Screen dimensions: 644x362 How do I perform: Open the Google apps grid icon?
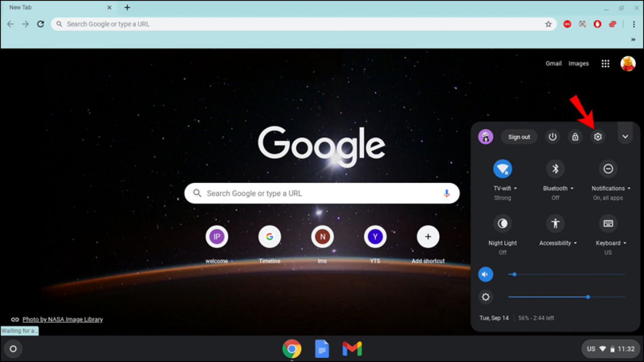pos(605,63)
